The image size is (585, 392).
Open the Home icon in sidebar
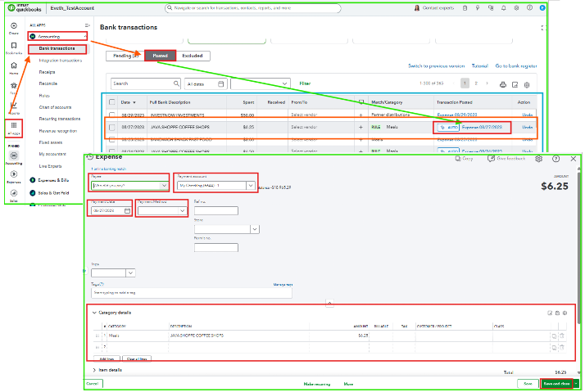pos(14,65)
